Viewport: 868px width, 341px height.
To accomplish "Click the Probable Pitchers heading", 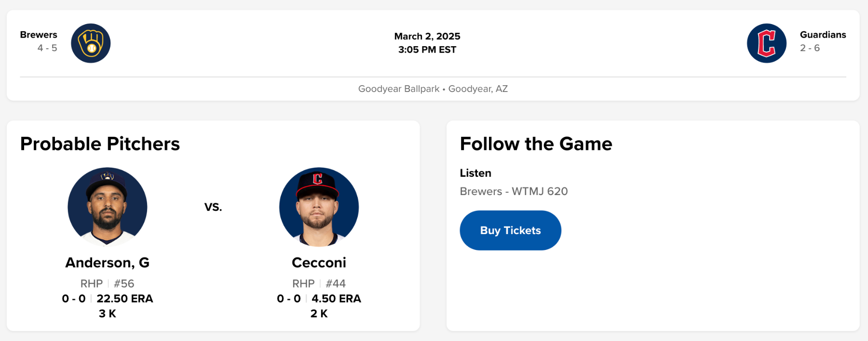I will click(x=100, y=144).
